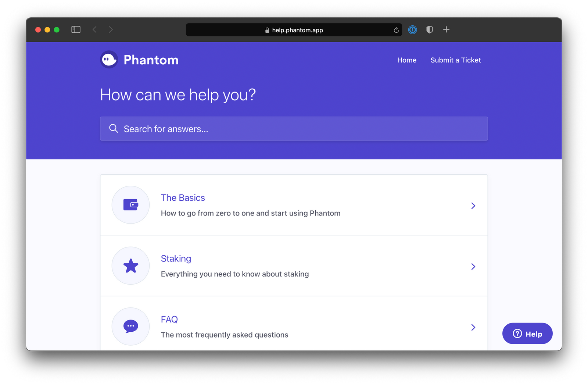Click the privacy shield icon in toolbar
588x385 pixels.
point(429,30)
